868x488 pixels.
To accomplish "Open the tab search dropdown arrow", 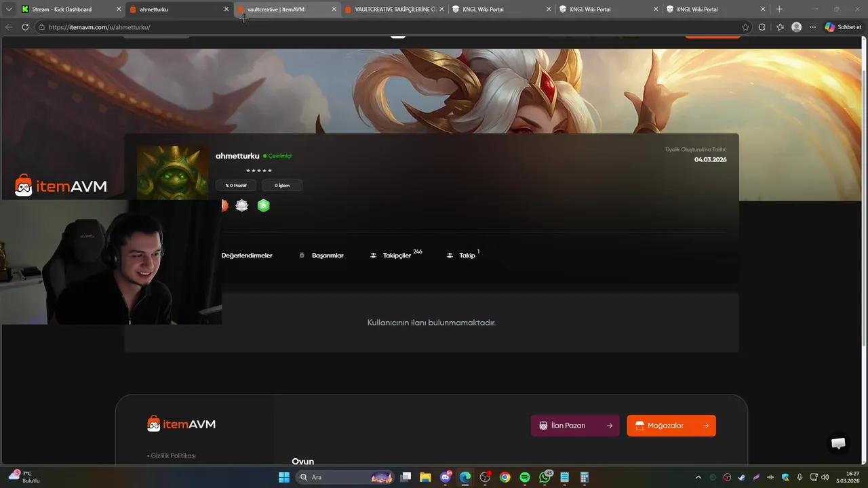I will point(9,9).
